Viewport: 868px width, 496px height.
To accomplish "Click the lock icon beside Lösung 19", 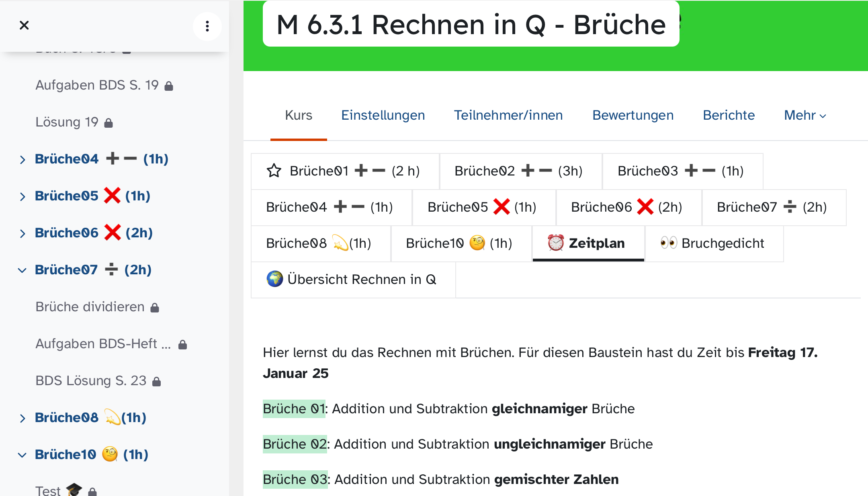I will tap(108, 123).
